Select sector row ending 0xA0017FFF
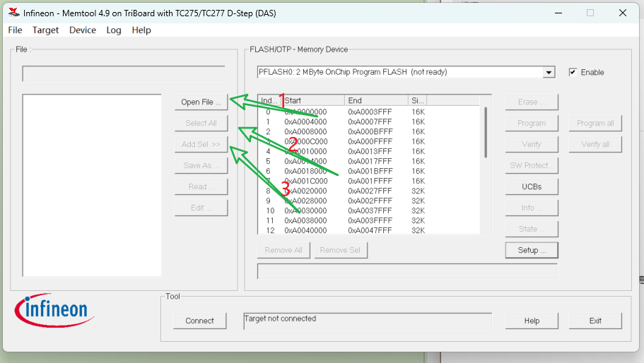 [x=368, y=161]
